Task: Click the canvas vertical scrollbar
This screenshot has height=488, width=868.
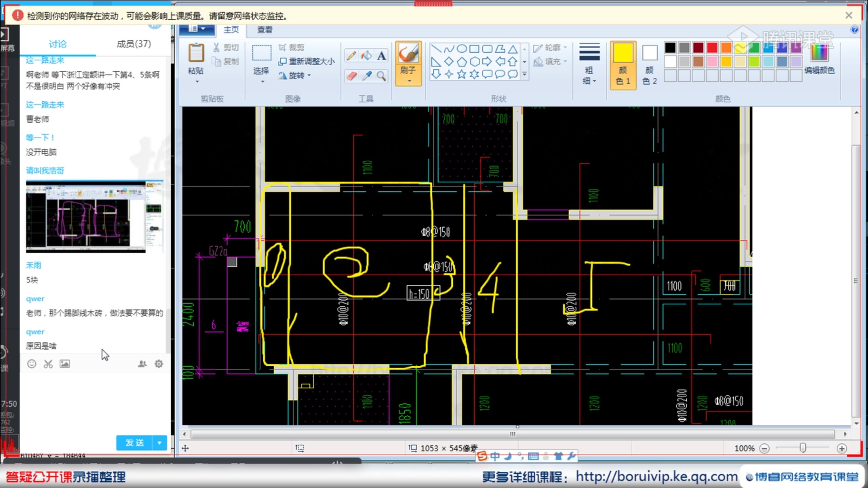Action: coord(856,281)
